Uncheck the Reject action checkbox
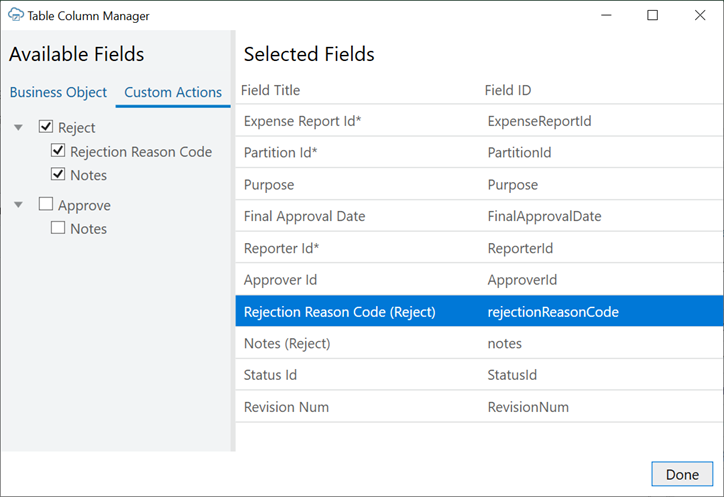Screen dimensions: 724x497 pos(46,127)
